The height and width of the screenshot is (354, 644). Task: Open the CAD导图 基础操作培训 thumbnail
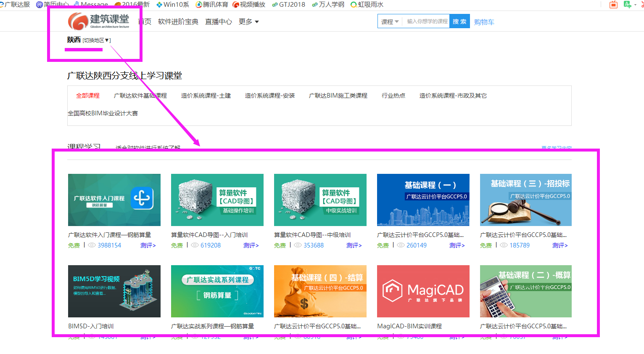pos(217,200)
